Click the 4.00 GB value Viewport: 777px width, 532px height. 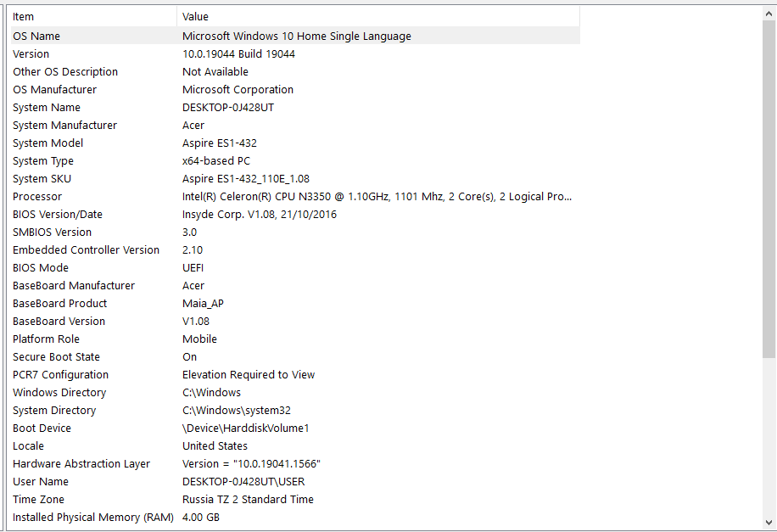201,518
